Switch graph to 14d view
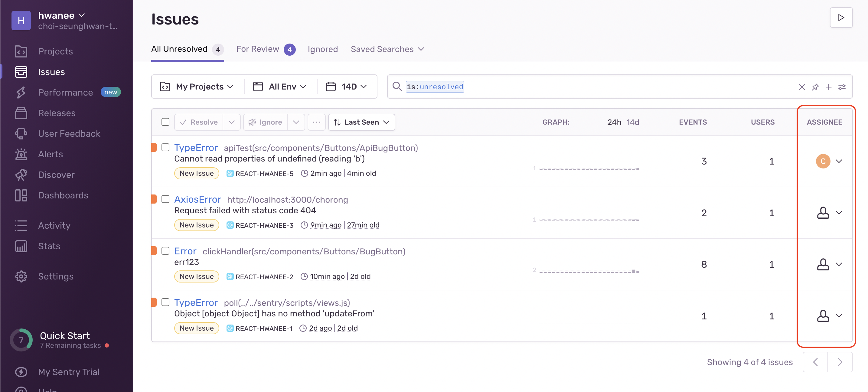 [632, 122]
